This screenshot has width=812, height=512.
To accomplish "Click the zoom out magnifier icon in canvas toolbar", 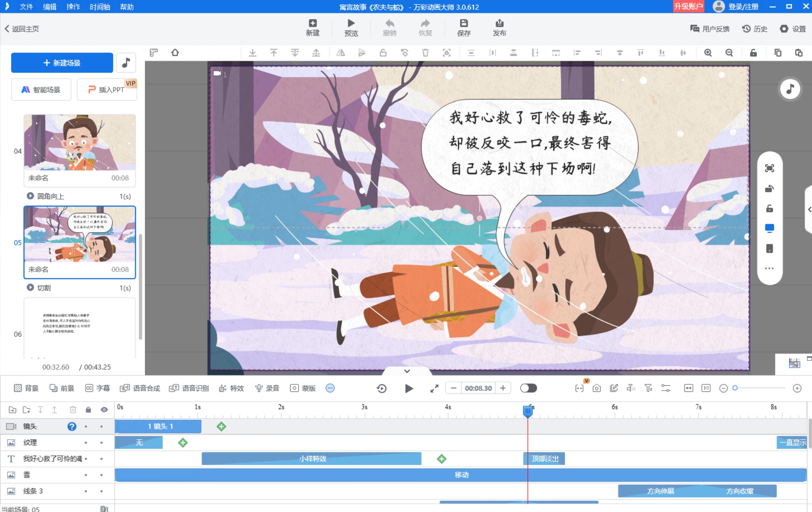I will (729, 53).
